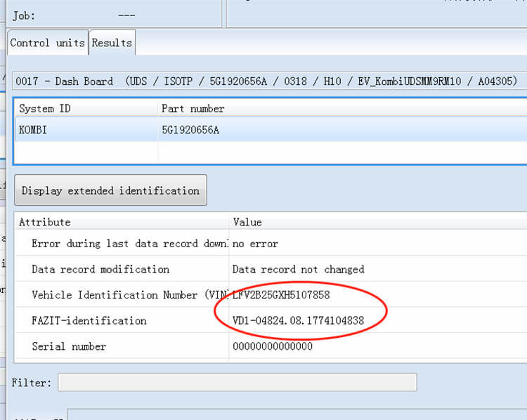527x420 pixels.
Task: Click into the Filter text field
Action: click(x=237, y=382)
